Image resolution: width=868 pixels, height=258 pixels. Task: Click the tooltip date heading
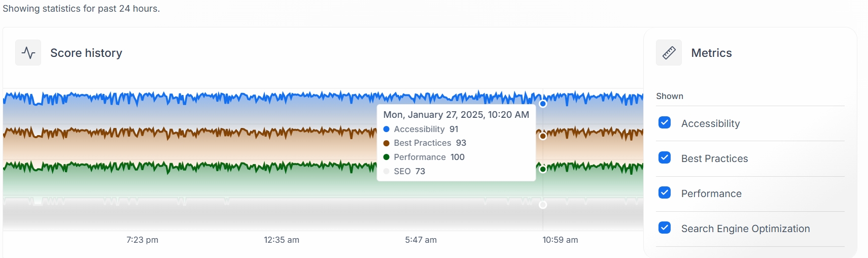click(x=456, y=115)
